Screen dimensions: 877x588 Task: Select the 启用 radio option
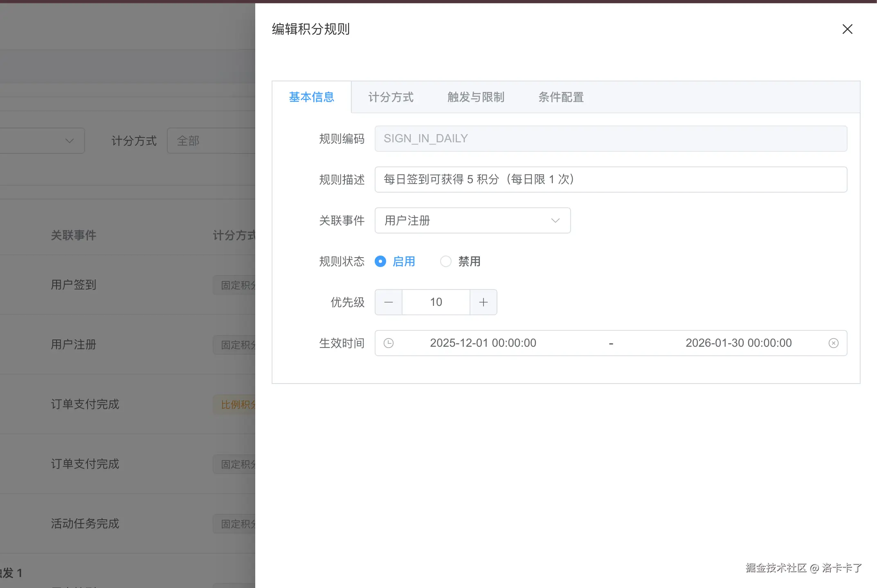click(x=380, y=261)
